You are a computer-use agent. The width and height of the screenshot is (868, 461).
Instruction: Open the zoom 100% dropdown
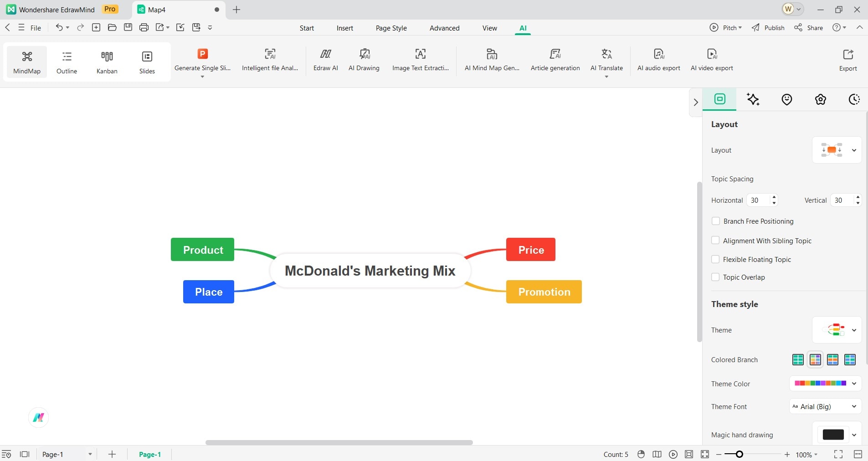[806, 455]
